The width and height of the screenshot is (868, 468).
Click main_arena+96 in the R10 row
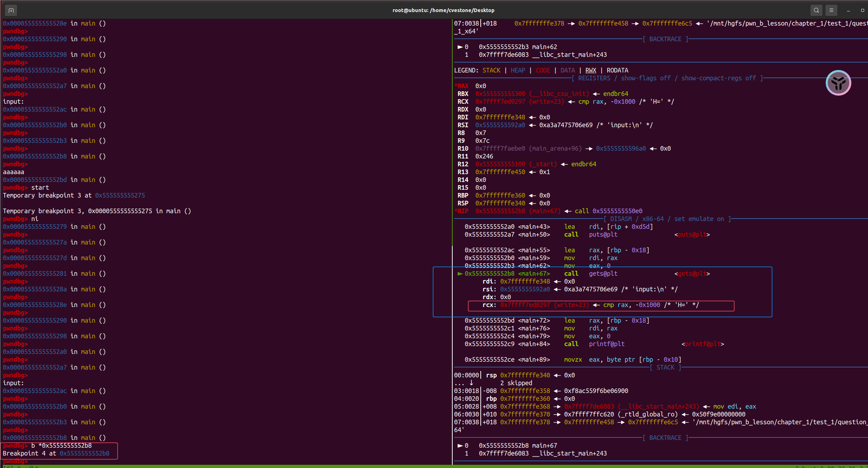pos(555,149)
